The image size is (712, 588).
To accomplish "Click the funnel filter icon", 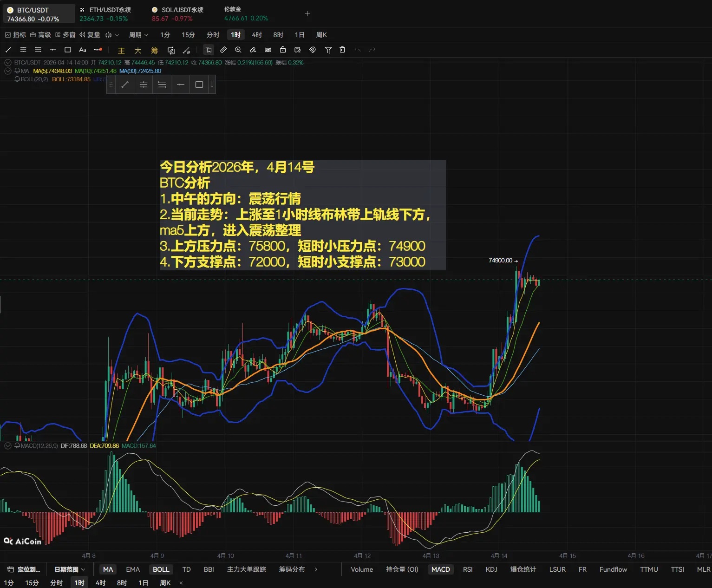I will 328,50.
